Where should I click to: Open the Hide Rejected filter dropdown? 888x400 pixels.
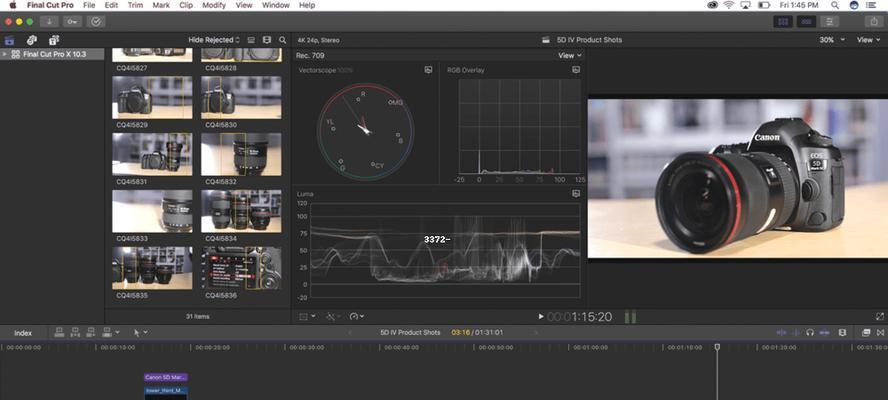214,40
